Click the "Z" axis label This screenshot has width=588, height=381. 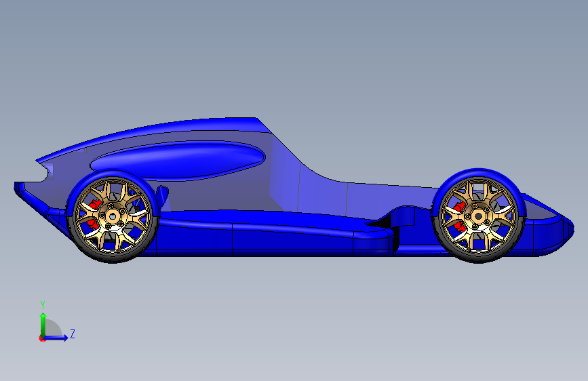pyautogui.click(x=73, y=334)
